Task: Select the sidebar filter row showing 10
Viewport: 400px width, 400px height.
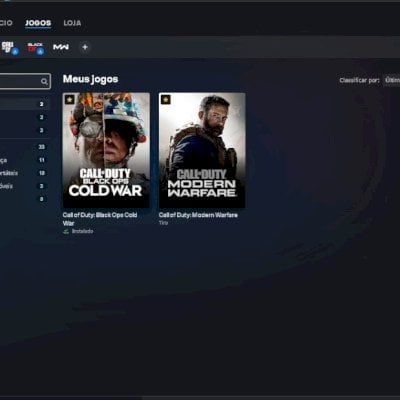Action: 25,173
